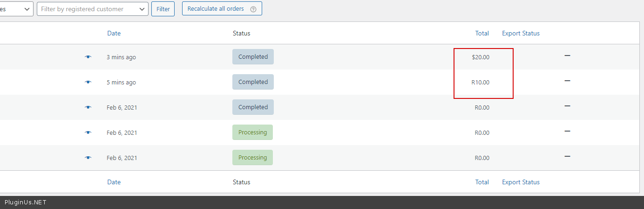
Task: Open Filter by registered customer dropdown
Action: pos(93,9)
